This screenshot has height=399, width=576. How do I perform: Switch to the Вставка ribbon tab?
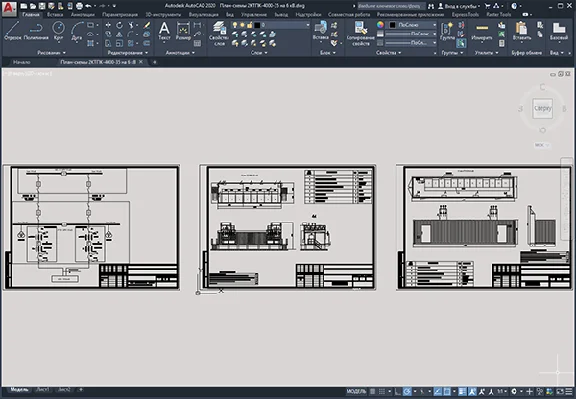click(x=55, y=15)
